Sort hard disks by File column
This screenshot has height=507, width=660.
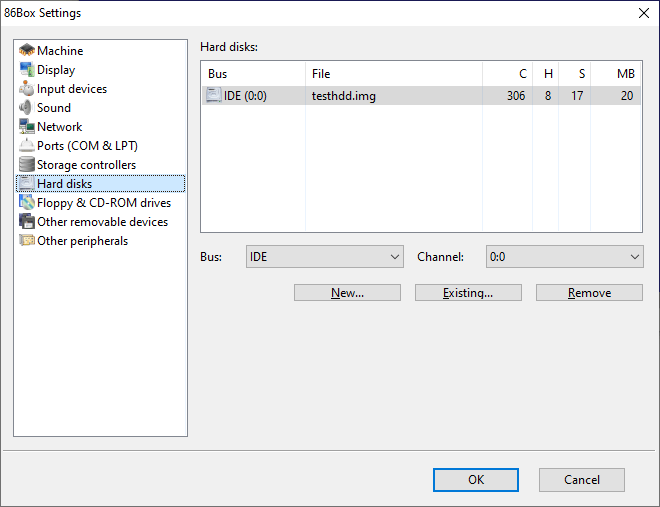click(393, 74)
